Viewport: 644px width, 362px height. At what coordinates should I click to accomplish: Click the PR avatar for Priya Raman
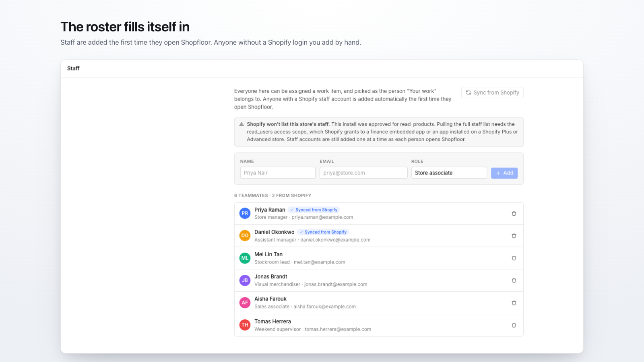(x=245, y=213)
